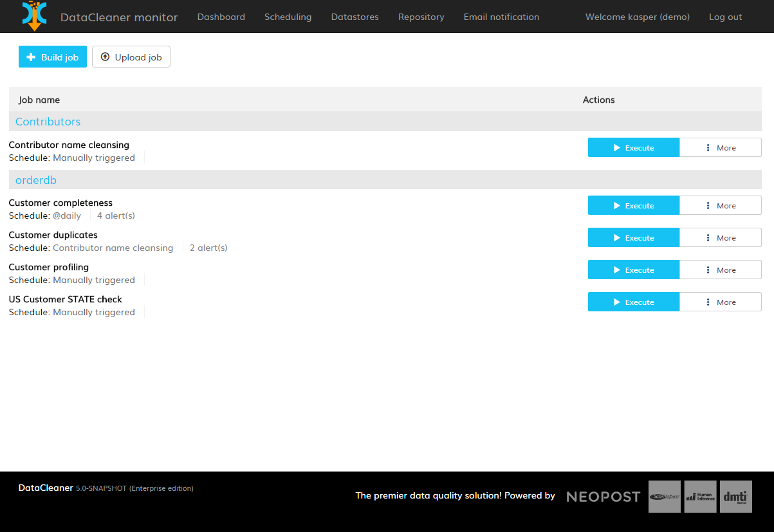Click the Job name column header

pos(39,100)
